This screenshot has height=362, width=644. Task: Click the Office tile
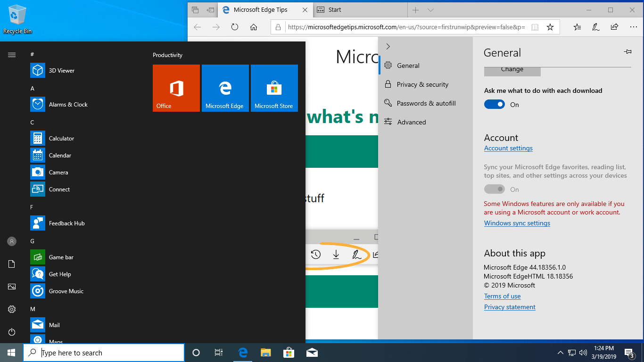pyautogui.click(x=176, y=88)
